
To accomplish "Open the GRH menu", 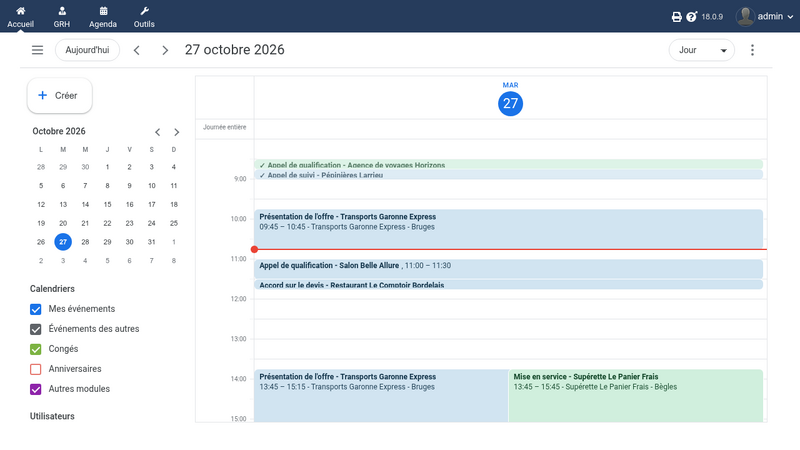I will coord(62,17).
